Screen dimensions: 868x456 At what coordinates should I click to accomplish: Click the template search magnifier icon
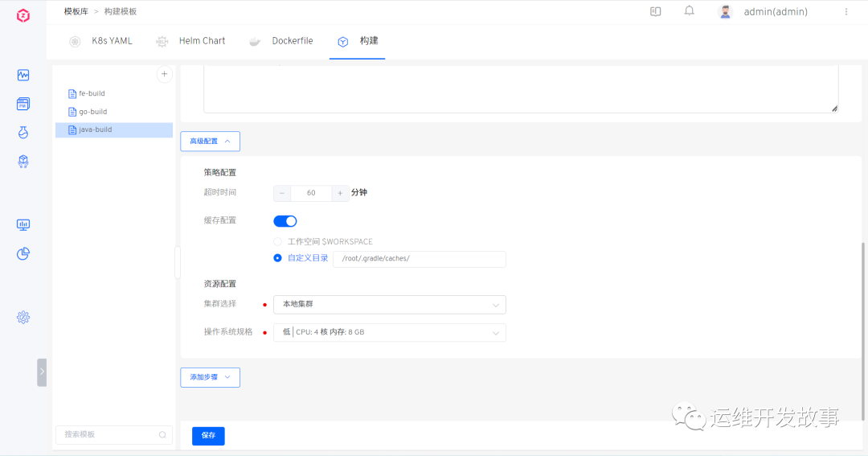coord(162,435)
